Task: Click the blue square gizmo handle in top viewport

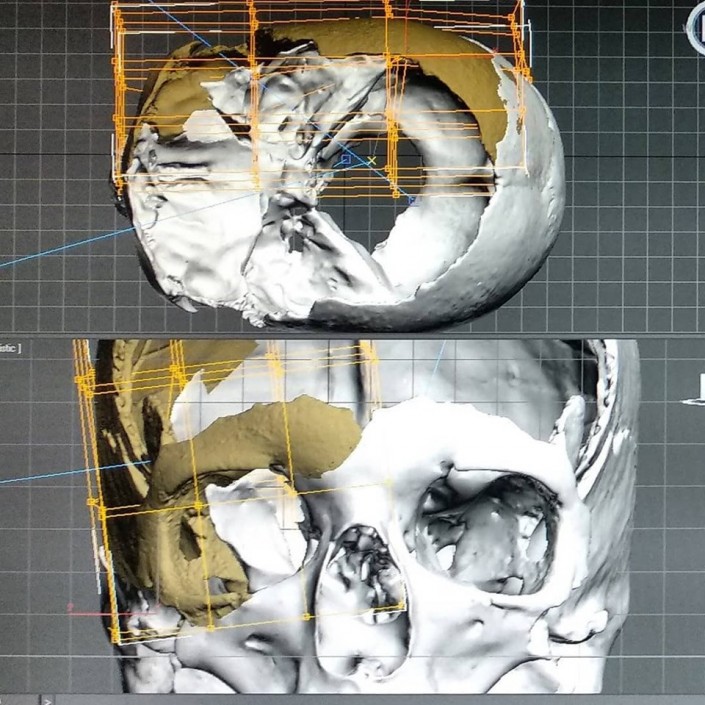Action: 346,159
